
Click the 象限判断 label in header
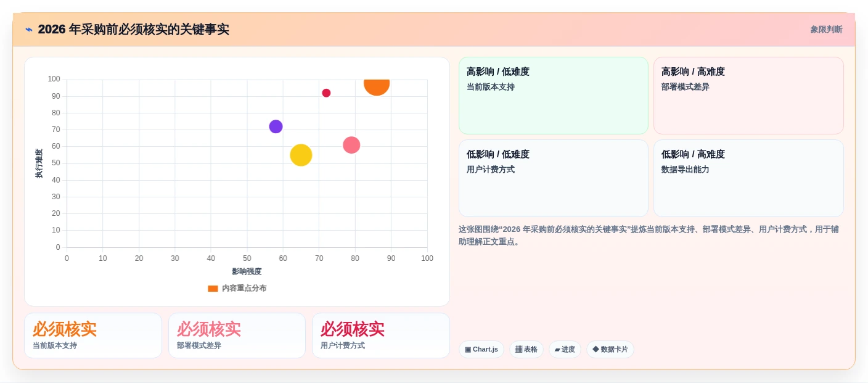826,30
